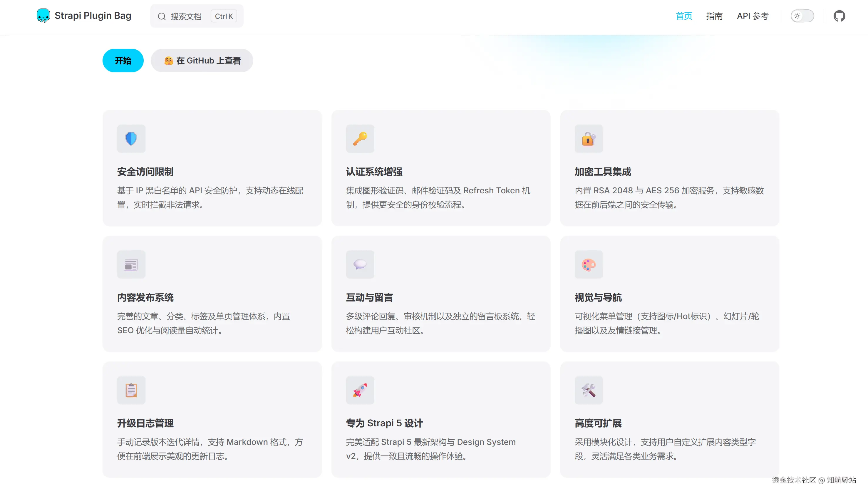Click the rocket Strapi 5 icon
This screenshot has width=868, height=496.
pos(360,391)
